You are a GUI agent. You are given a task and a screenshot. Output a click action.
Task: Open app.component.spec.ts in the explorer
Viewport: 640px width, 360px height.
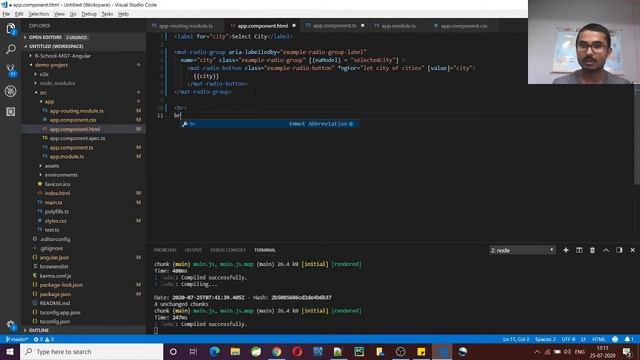click(77, 138)
